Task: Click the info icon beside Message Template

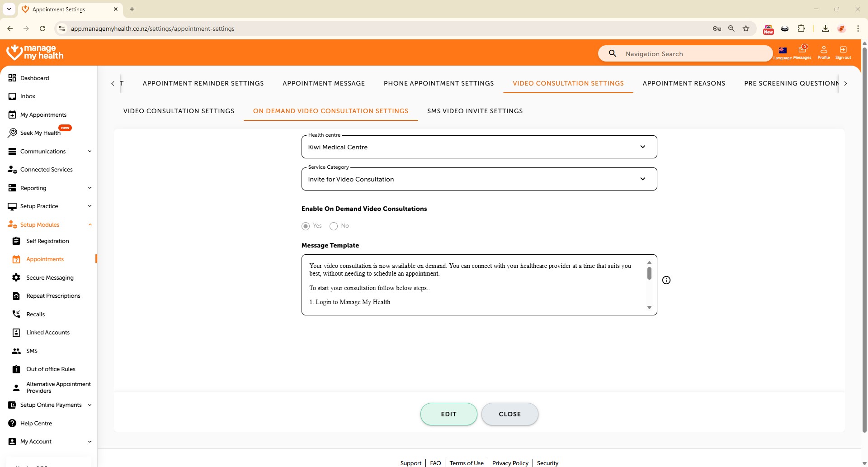Action: pyautogui.click(x=666, y=280)
